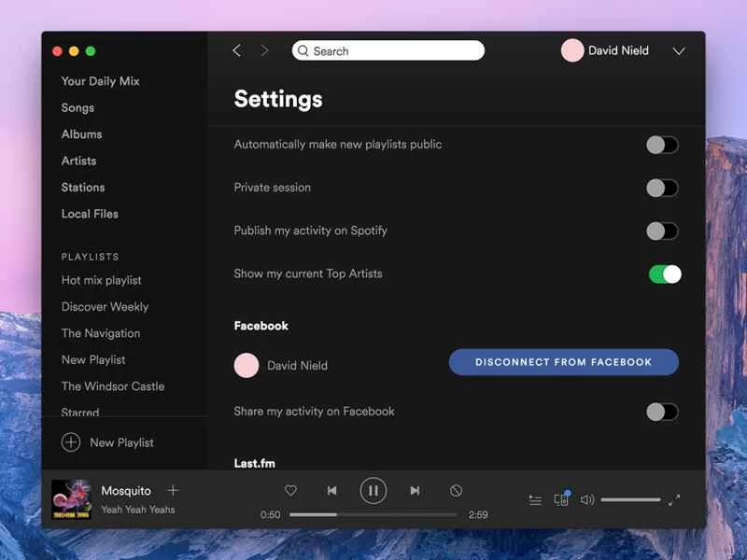Image resolution: width=747 pixels, height=560 pixels.
Task: Click inside the Search field
Action: coord(392,51)
